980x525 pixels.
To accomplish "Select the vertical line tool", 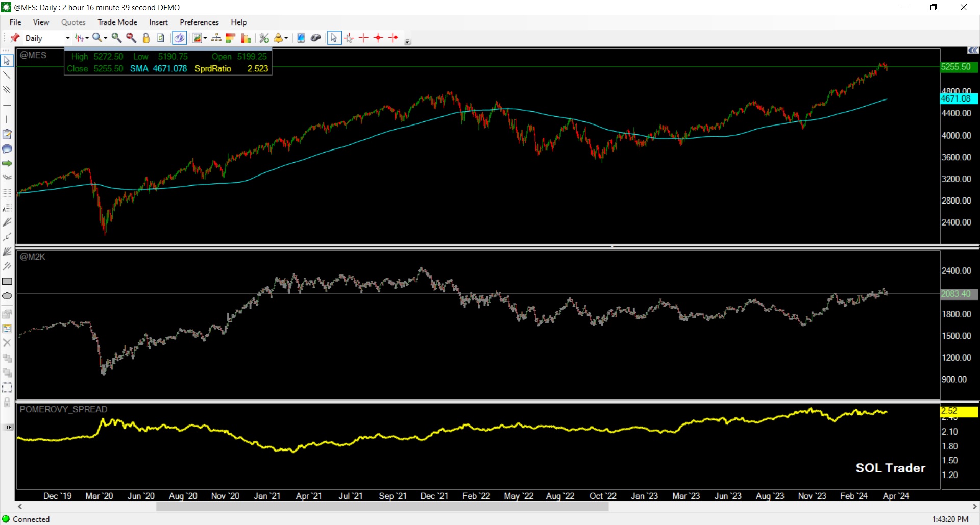I will click(x=7, y=119).
